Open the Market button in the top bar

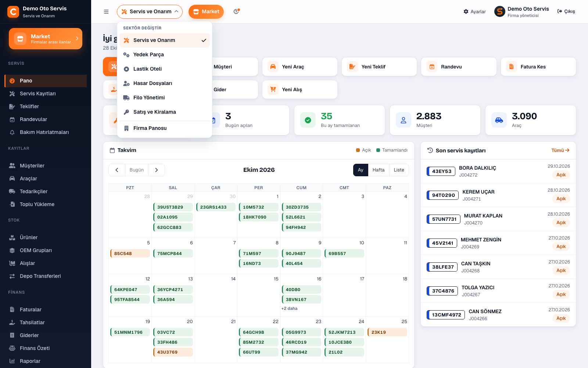coord(206,12)
